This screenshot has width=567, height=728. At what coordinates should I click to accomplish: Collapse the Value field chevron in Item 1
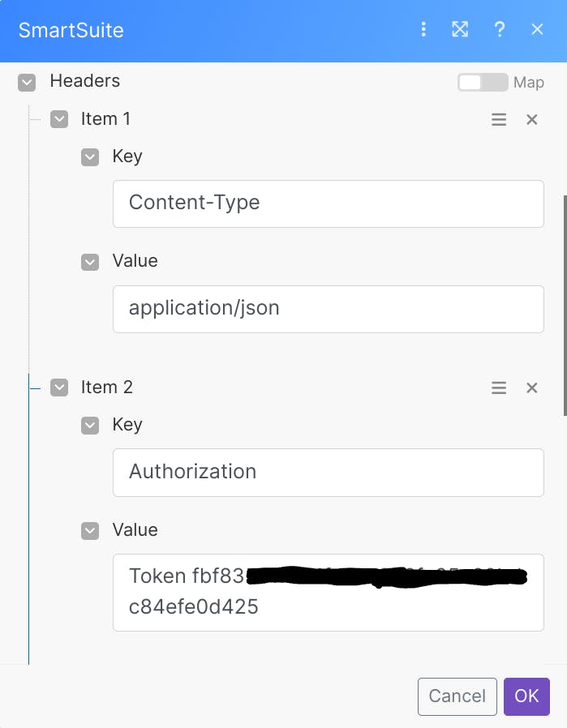coord(90,262)
